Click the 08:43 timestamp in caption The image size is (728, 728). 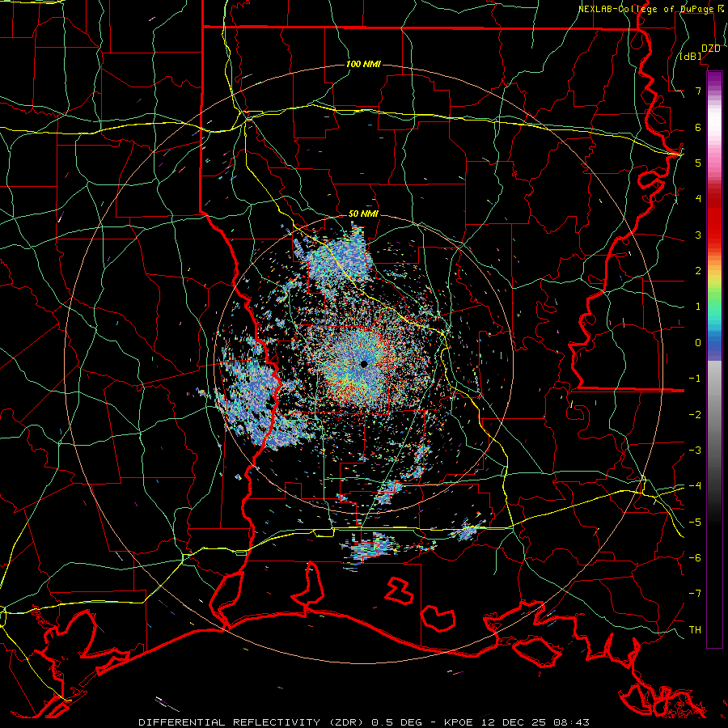point(572,722)
